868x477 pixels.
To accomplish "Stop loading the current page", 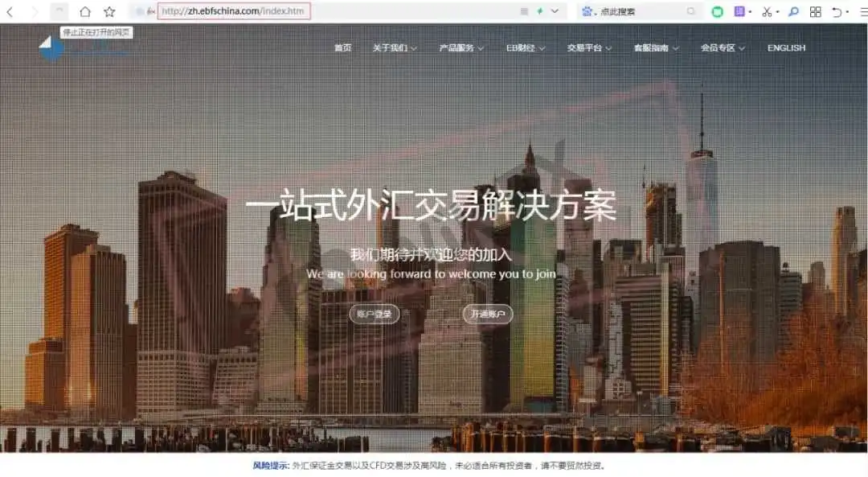I will pyautogui.click(x=59, y=11).
